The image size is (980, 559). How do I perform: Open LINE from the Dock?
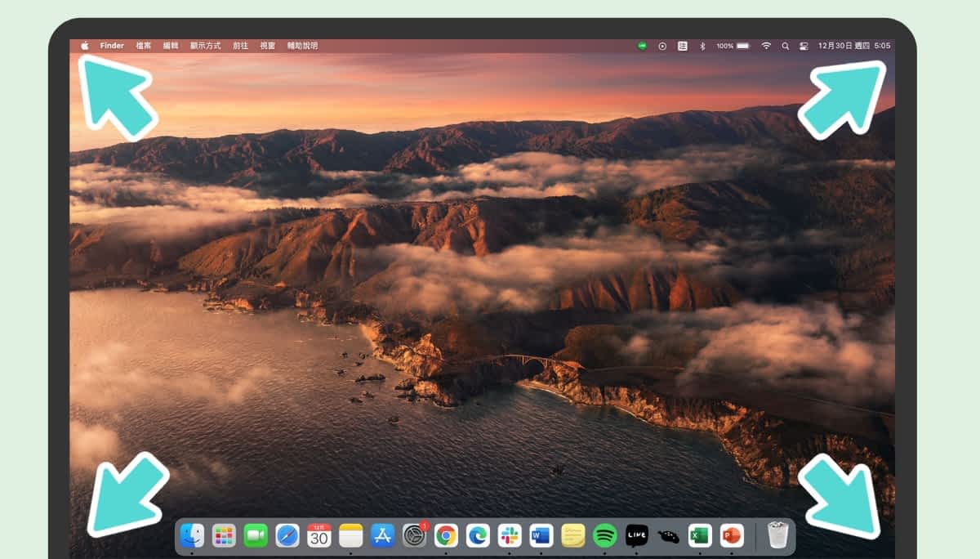click(x=637, y=535)
